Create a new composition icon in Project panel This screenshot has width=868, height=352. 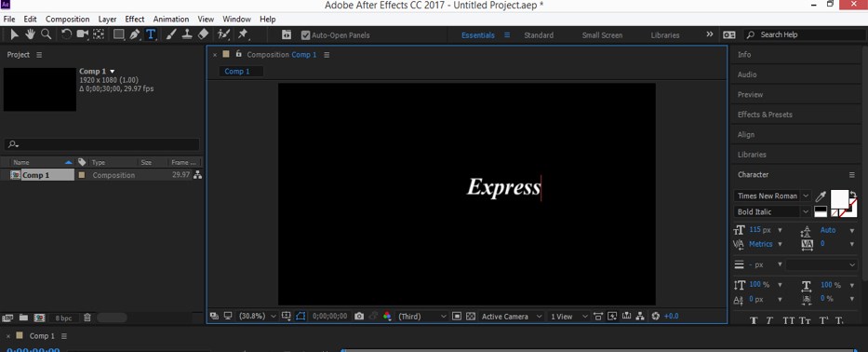[x=39, y=318]
